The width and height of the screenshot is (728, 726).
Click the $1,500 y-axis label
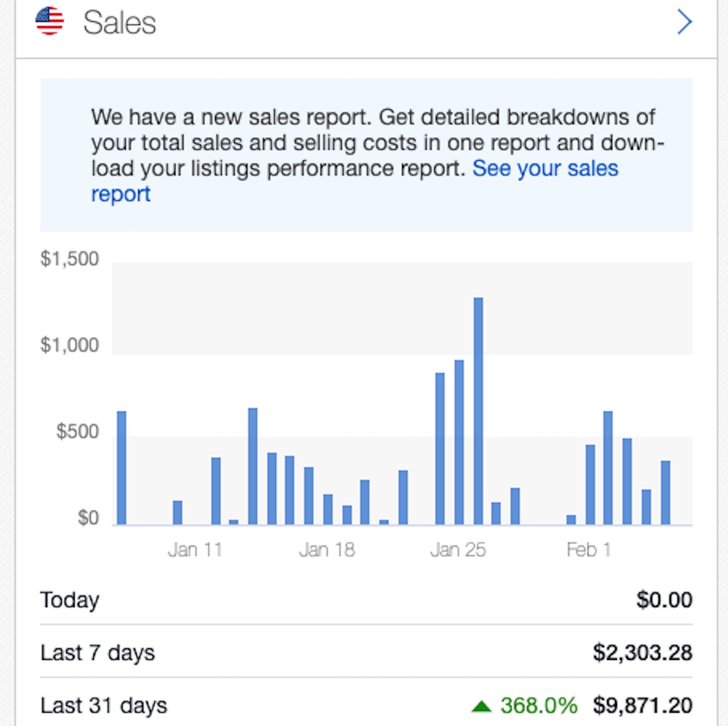click(x=69, y=258)
